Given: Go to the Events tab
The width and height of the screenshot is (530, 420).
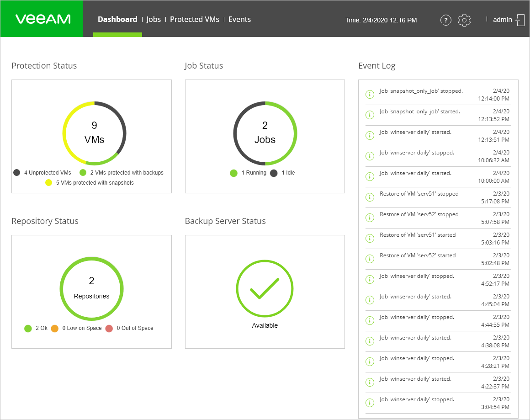Looking at the screenshot, I should 239,19.
